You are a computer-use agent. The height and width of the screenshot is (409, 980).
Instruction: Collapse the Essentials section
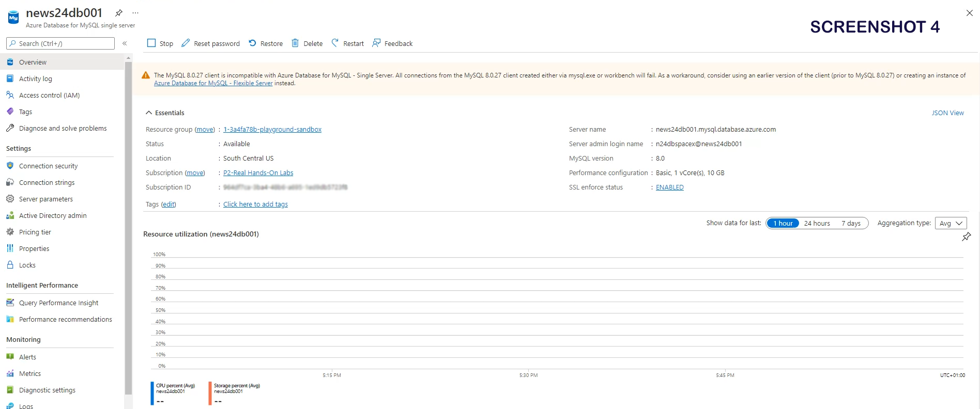coord(149,113)
